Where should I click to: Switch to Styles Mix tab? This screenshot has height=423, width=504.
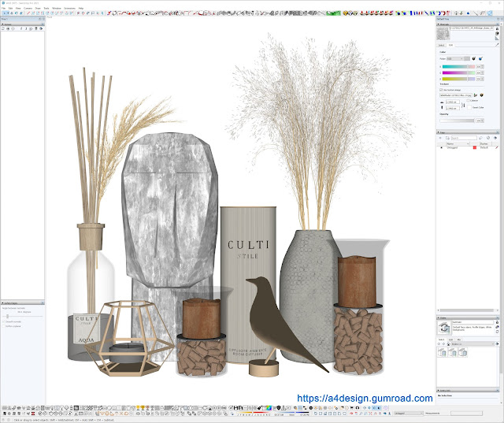point(459,340)
